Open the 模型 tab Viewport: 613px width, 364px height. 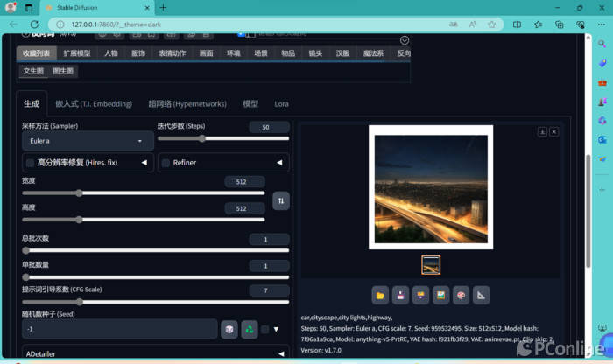(x=250, y=104)
